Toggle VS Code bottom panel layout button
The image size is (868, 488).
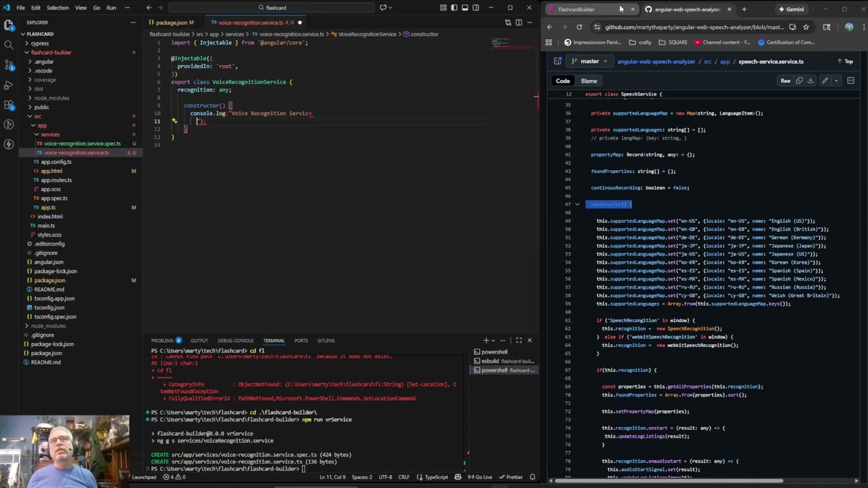click(465, 7)
